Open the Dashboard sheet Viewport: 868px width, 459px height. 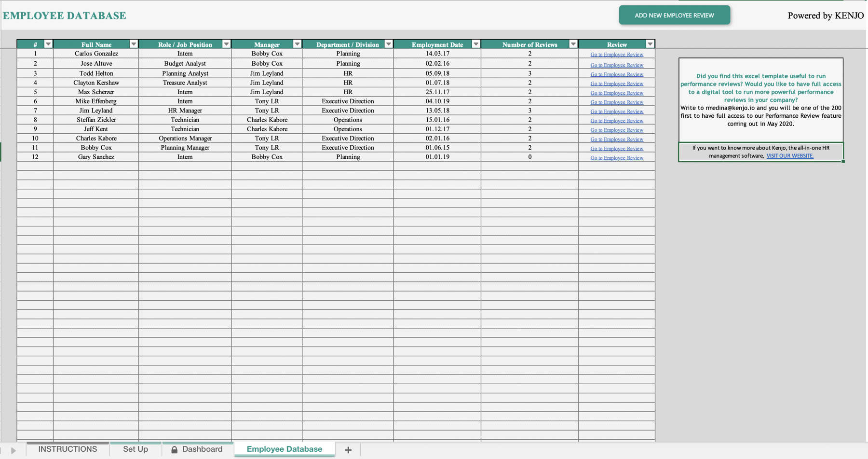[203, 449]
